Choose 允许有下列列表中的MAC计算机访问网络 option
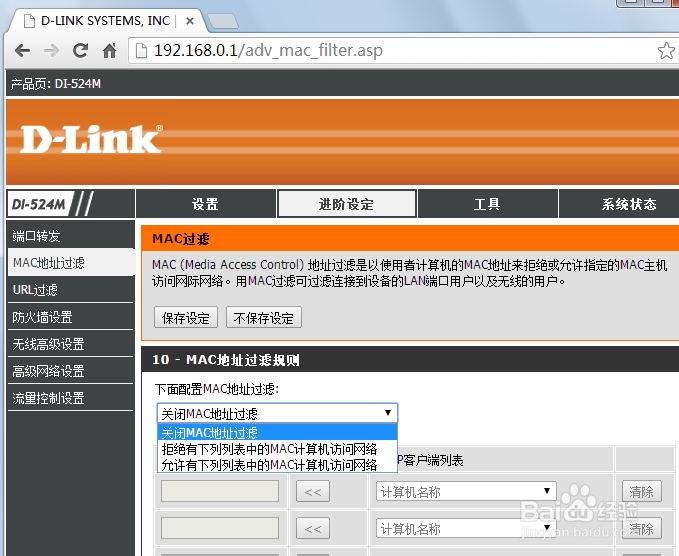The width and height of the screenshot is (679, 556). [x=277, y=465]
